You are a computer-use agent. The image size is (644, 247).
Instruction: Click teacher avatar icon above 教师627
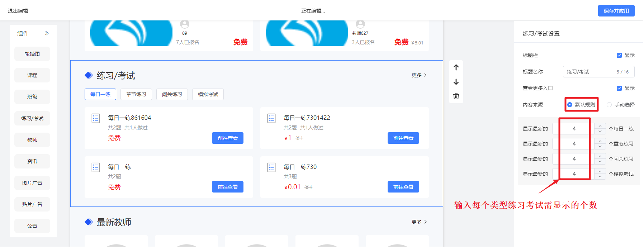tap(360, 24)
